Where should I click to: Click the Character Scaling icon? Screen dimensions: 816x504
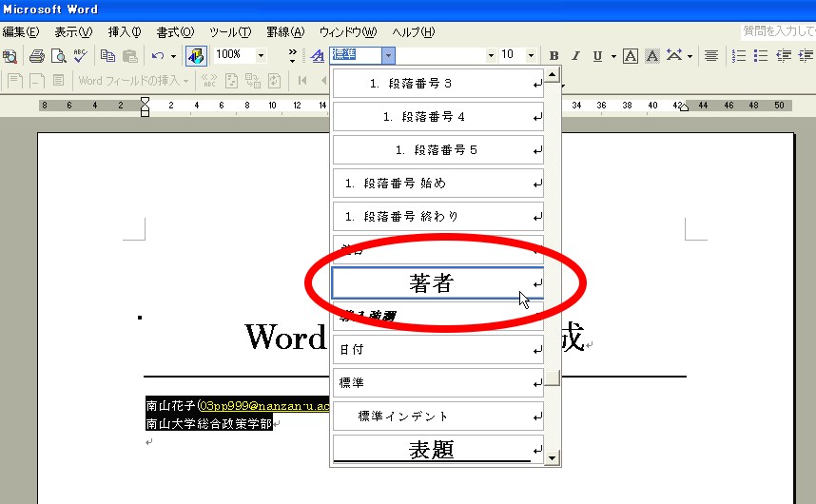(x=674, y=55)
